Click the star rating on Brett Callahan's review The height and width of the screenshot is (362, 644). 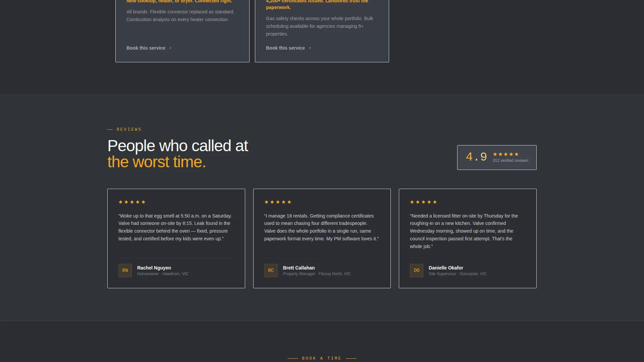pos(278,202)
